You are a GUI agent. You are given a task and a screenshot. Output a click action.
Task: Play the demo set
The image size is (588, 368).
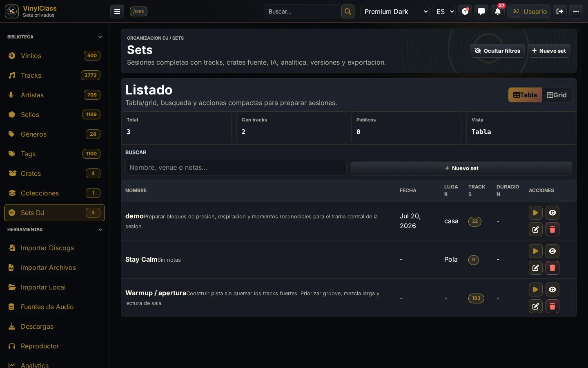click(535, 213)
